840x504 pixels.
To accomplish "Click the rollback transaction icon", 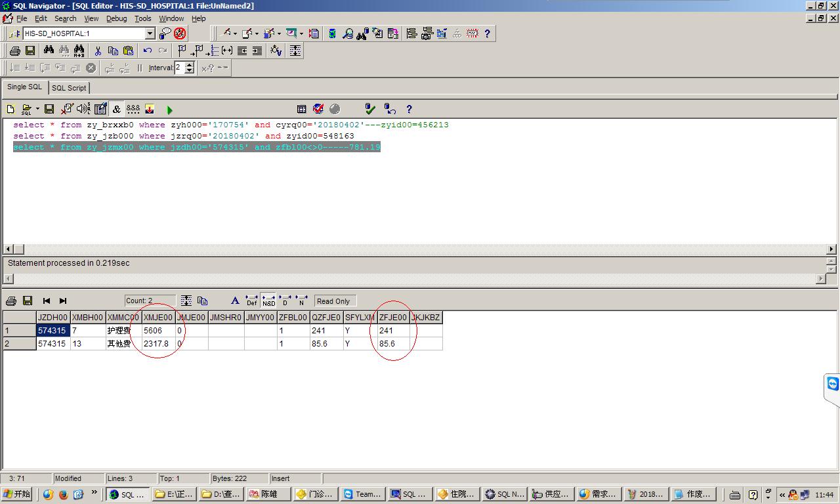I will [x=390, y=109].
